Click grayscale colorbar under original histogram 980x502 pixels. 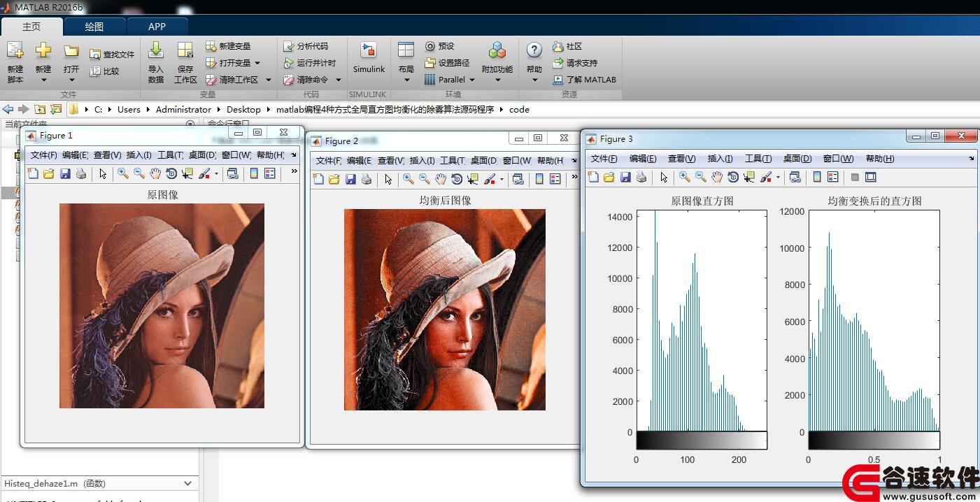[x=702, y=440]
